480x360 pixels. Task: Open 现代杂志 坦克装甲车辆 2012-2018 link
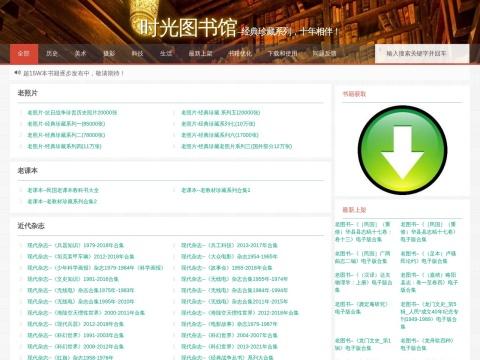81,257
